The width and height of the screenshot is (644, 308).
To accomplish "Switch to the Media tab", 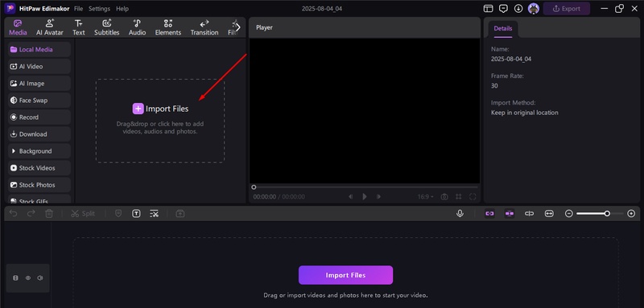I will (18, 27).
